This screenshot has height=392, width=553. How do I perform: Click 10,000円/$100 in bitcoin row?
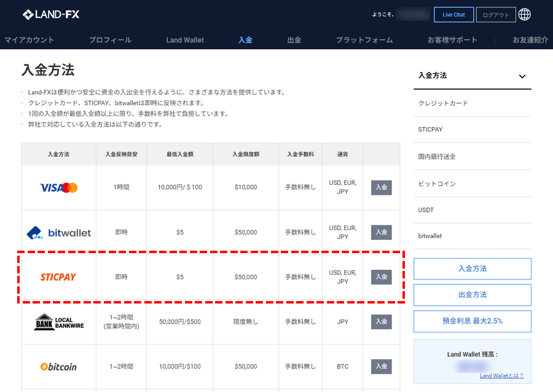click(x=180, y=367)
